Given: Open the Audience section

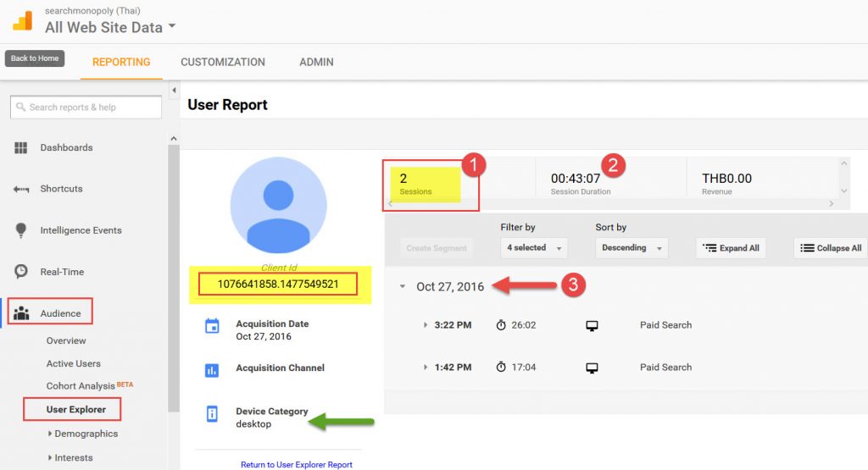Looking at the screenshot, I should click(60, 313).
